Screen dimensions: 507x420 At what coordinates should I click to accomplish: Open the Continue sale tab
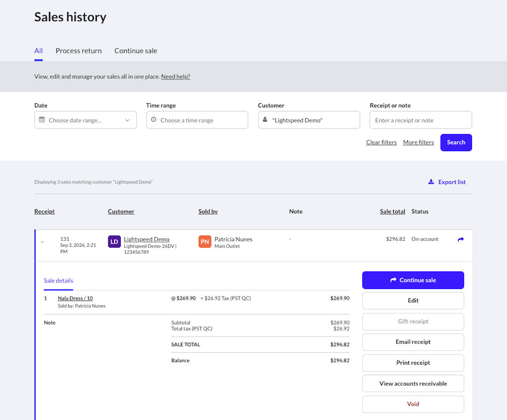click(x=136, y=51)
